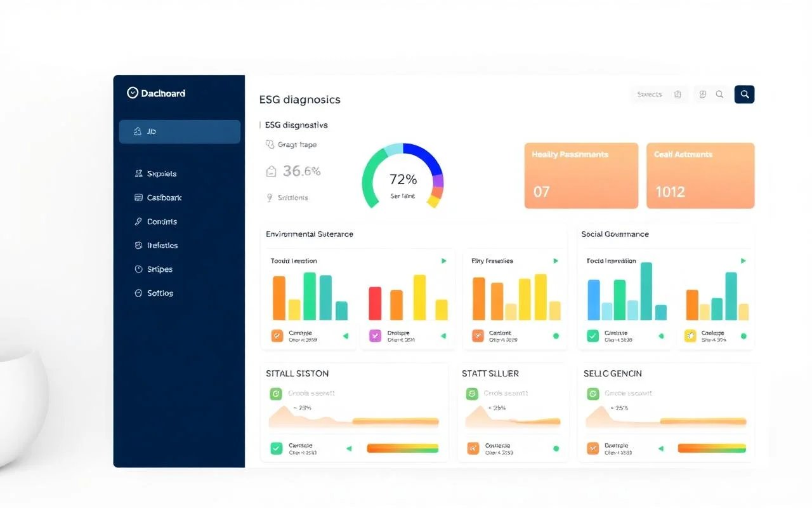Click gradient bar in SELIC GENCIN bottom row
Image resolution: width=812 pixels, height=508 pixels.
click(x=712, y=448)
